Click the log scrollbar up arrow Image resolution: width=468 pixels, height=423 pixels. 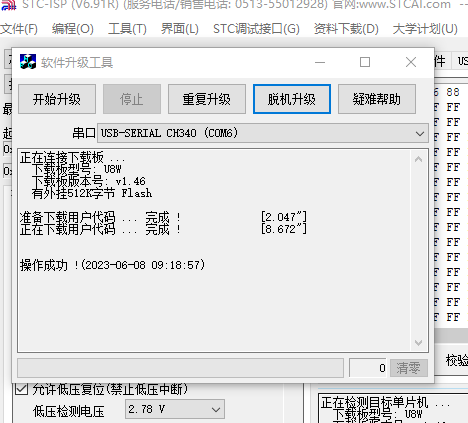(x=419, y=159)
